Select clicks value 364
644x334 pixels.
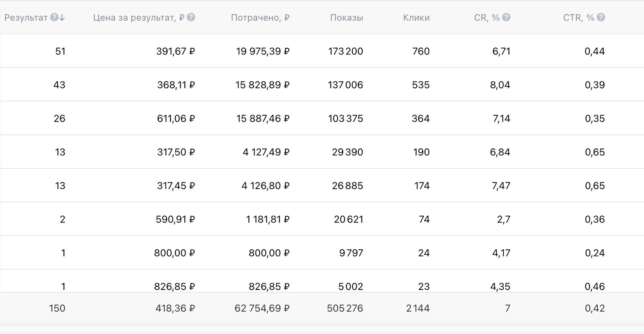[x=421, y=118]
